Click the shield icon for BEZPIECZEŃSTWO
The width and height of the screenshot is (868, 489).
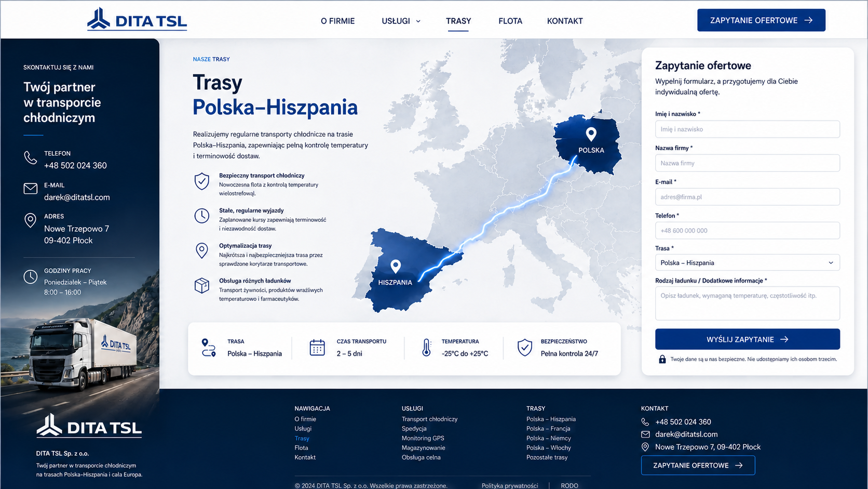click(525, 348)
